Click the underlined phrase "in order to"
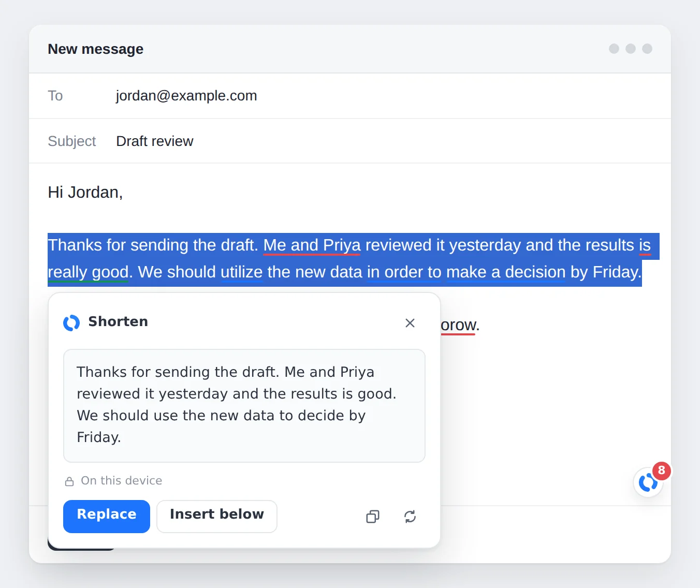Viewport: 700px width, 588px height. click(404, 272)
